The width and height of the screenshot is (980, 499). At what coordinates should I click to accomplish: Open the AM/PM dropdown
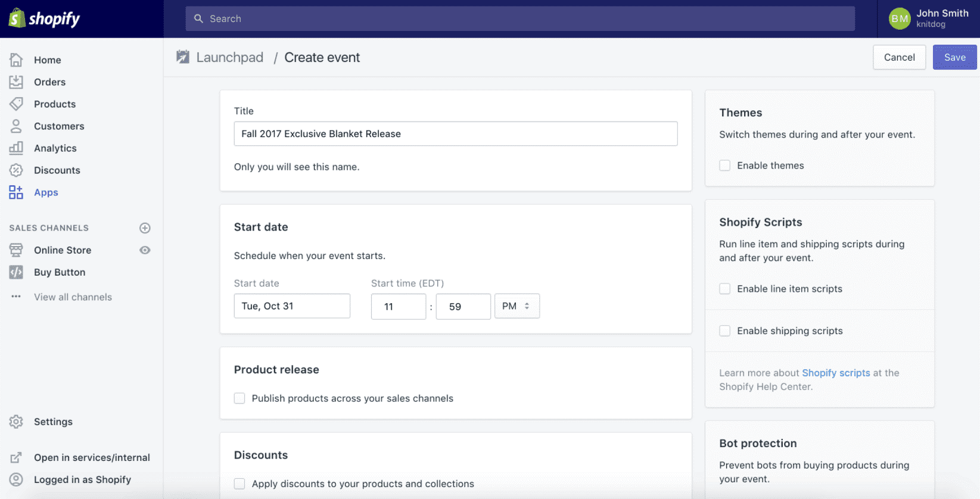coord(517,306)
